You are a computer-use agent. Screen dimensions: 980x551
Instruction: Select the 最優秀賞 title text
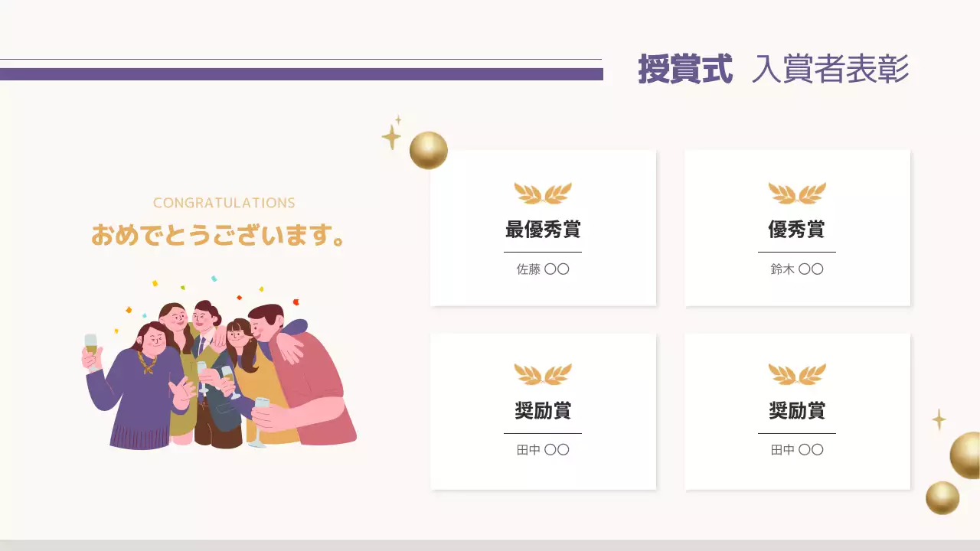[543, 230]
